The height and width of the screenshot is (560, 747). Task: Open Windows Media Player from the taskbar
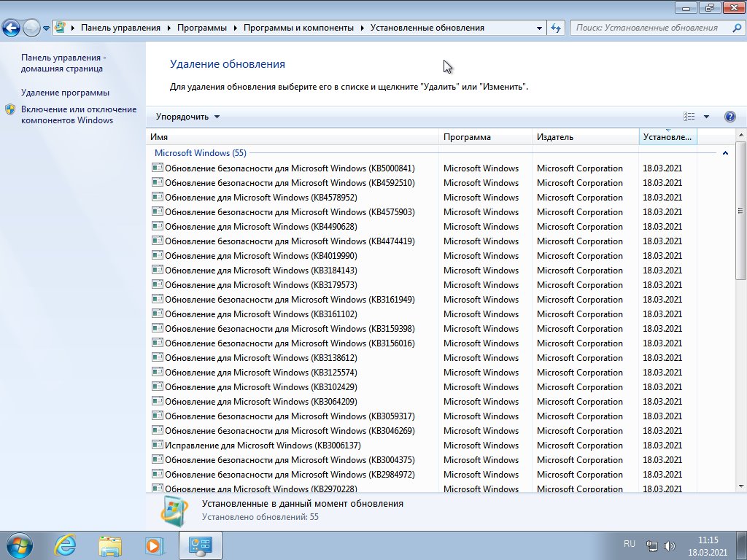[x=154, y=545]
